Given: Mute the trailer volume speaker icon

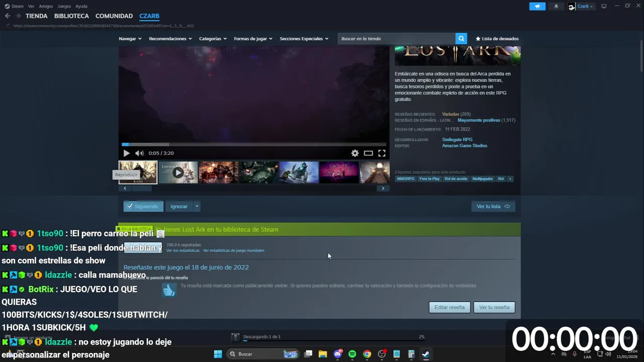Looking at the screenshot, I should tap(139, 153).
